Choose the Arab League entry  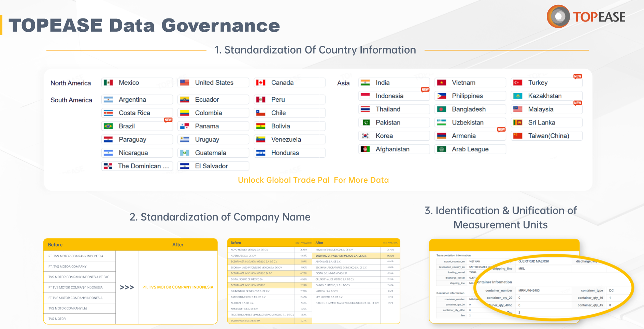[x=470, y=149]
